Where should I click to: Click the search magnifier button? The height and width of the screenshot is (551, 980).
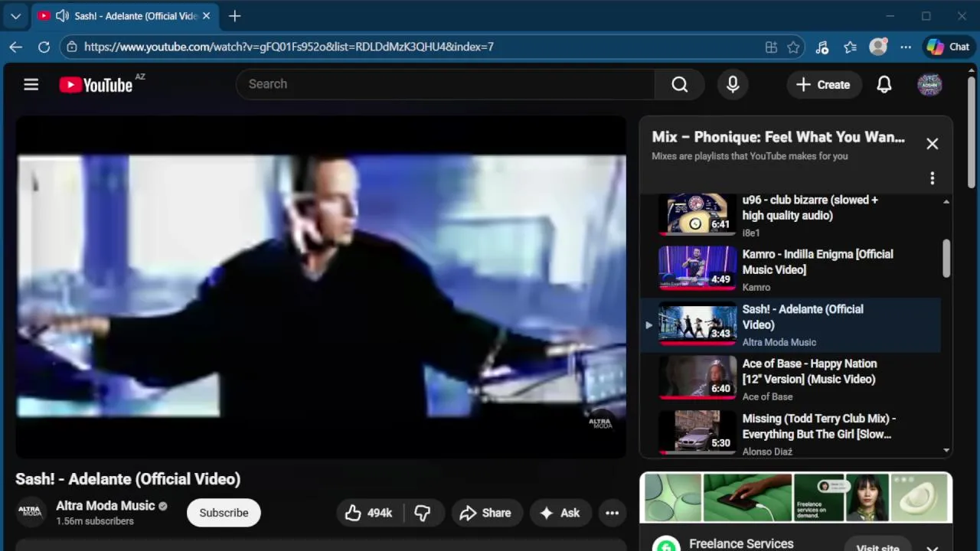click(680, 84)
